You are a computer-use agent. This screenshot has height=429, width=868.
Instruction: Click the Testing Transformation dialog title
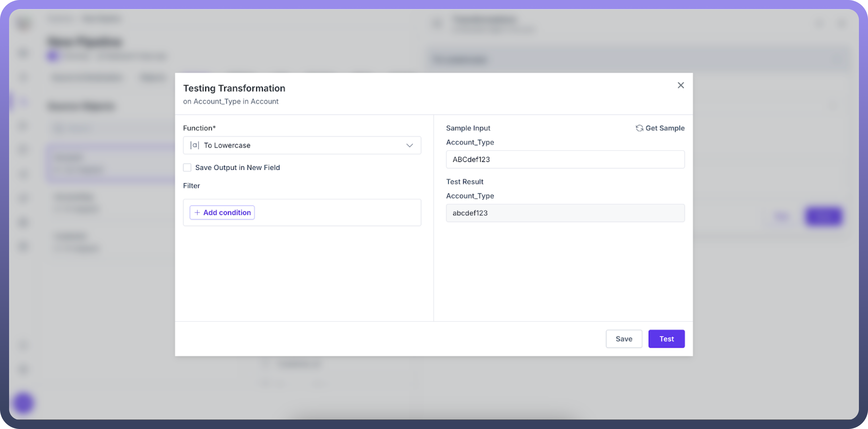234,88
